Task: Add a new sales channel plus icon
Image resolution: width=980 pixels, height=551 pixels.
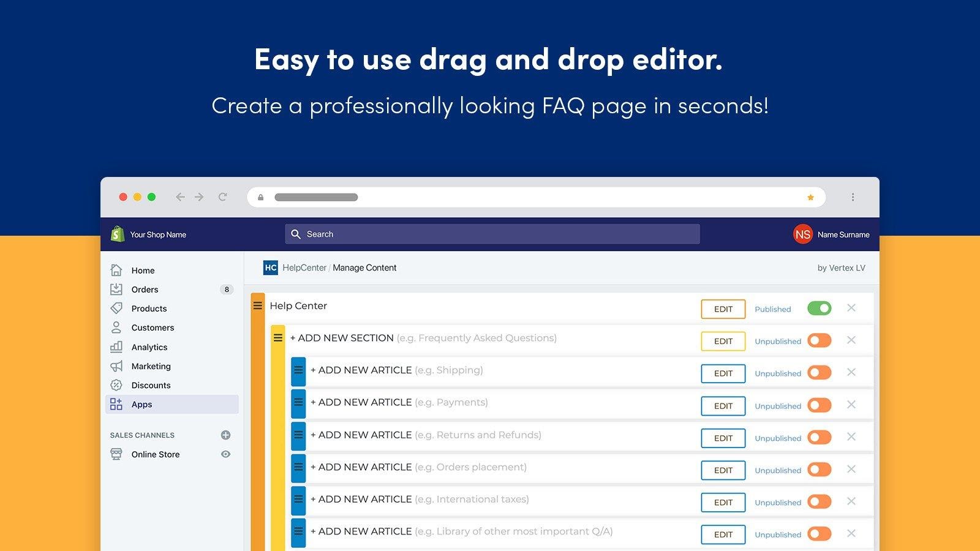Action: click(225, 435)
